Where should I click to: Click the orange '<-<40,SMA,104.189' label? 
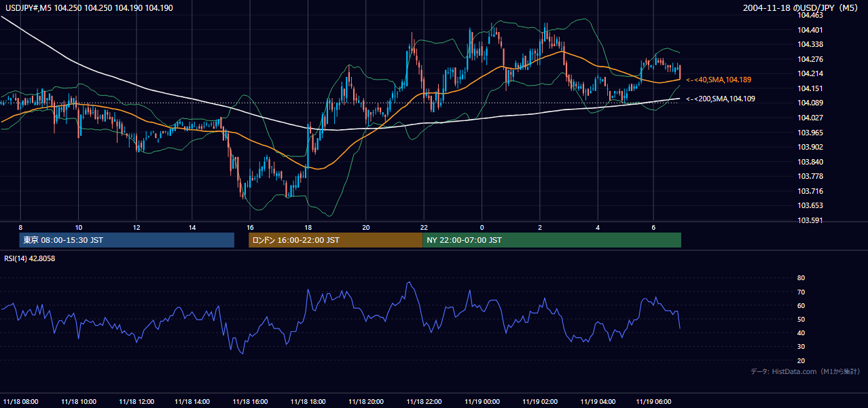tap(719, 80)
